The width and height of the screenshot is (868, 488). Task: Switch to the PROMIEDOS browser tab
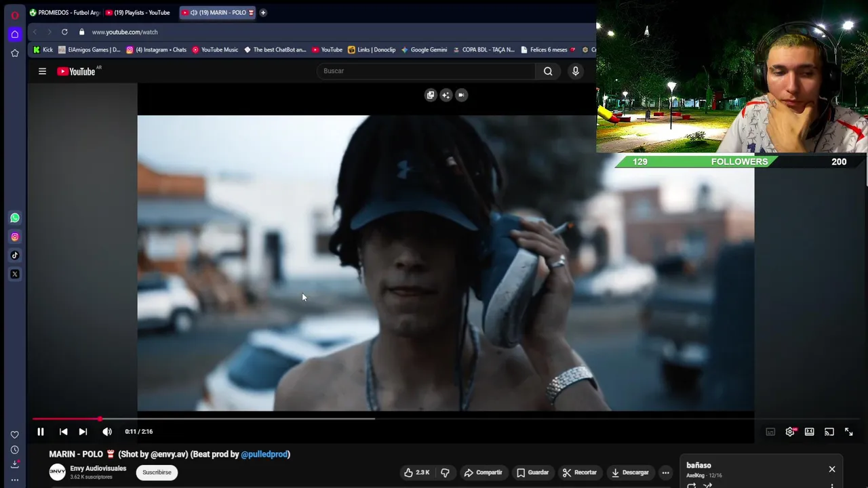click(x=64, y=12)
